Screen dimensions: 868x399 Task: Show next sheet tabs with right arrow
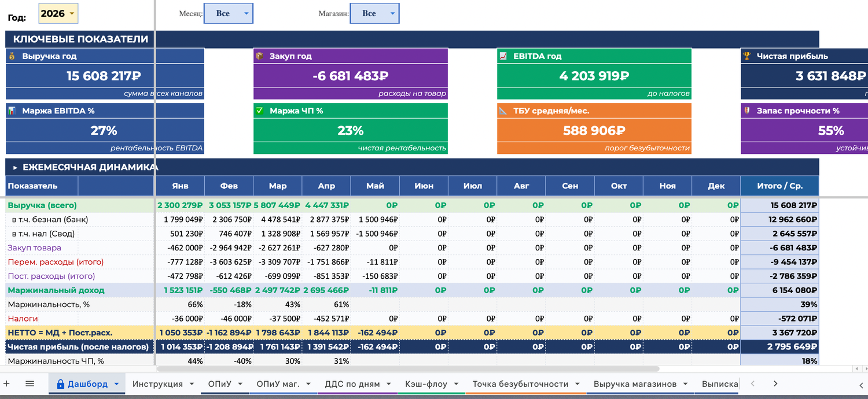click(775, 383)
